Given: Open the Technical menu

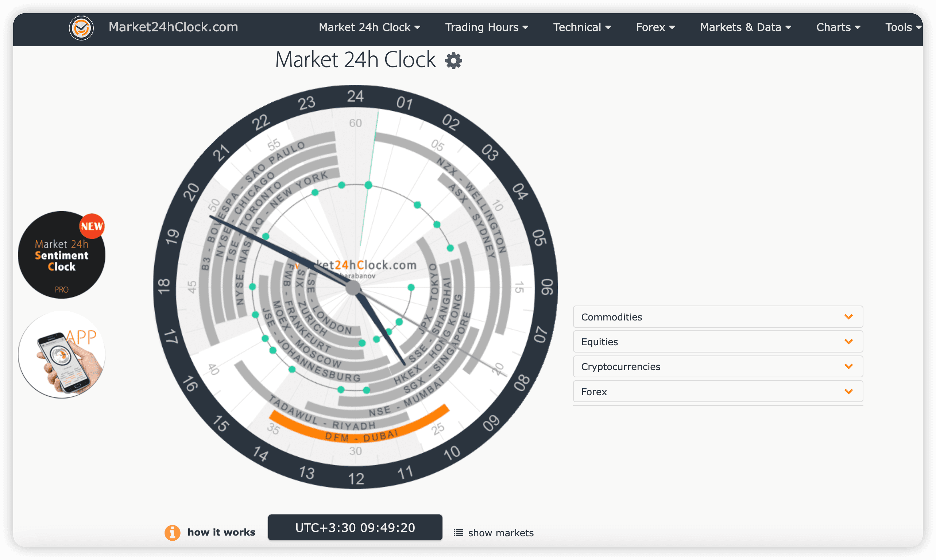Looking at the screenshot, I should click(x=582, y=27).
